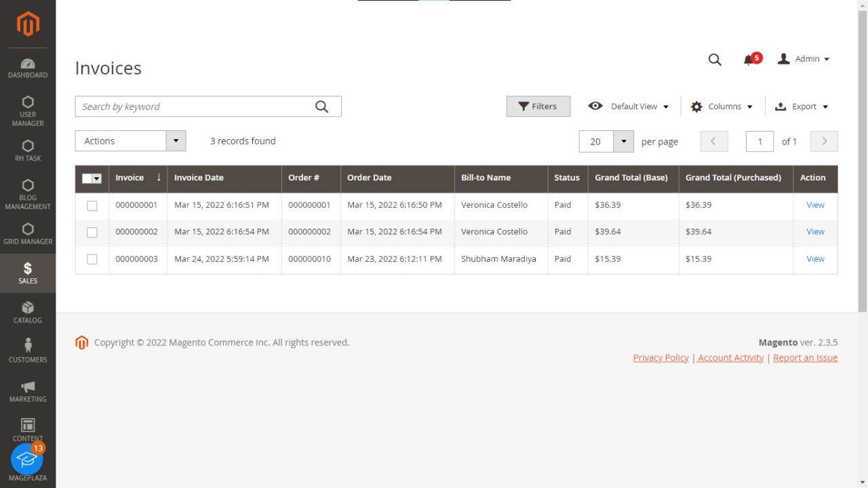Open the Dashboard sidebar icon
The image size is (868, 488).
click(x=28, y=68)
